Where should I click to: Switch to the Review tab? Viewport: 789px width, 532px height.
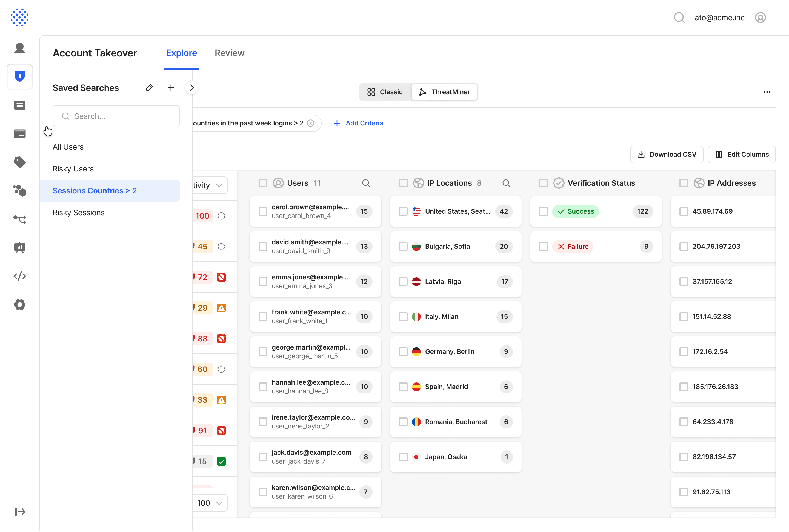click(229, 53)
